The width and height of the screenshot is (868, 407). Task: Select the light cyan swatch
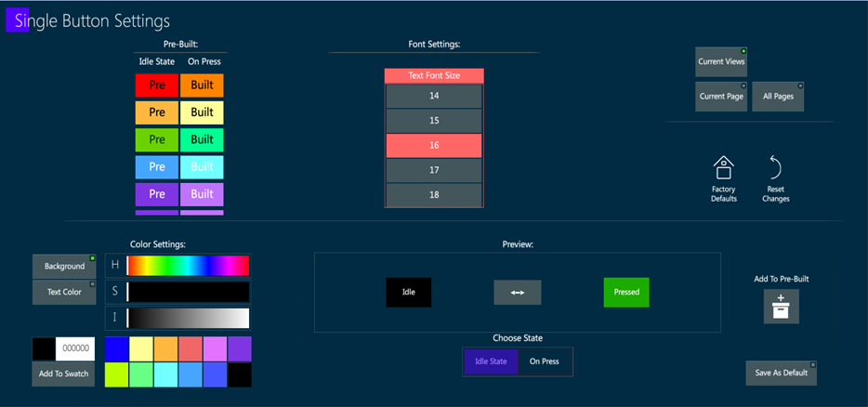point(166,374)
